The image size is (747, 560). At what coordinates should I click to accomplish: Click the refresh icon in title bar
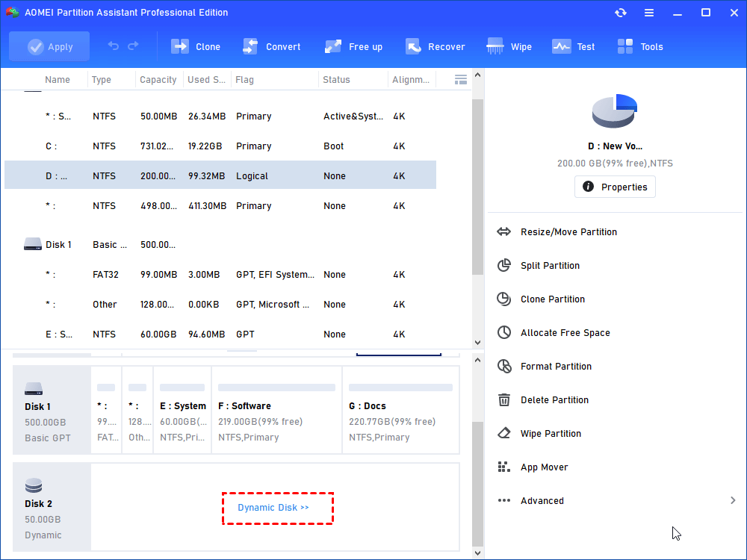pyautogui.click(x=620, y=13)
